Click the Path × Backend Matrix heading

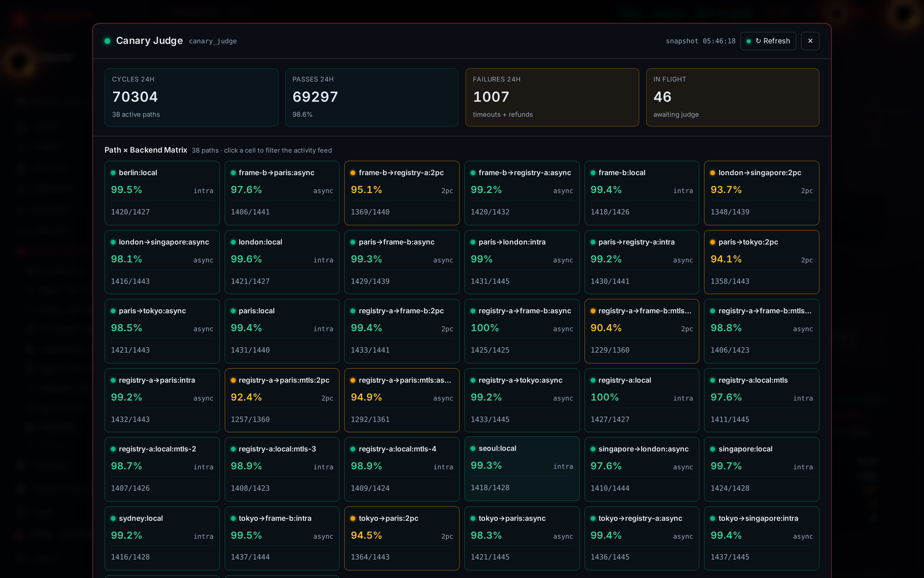point(146,150)
